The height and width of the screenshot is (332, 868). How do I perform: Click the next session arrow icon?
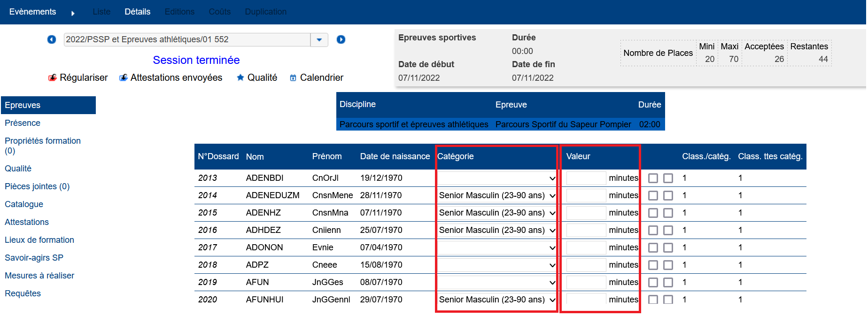[x=341, y=39]
